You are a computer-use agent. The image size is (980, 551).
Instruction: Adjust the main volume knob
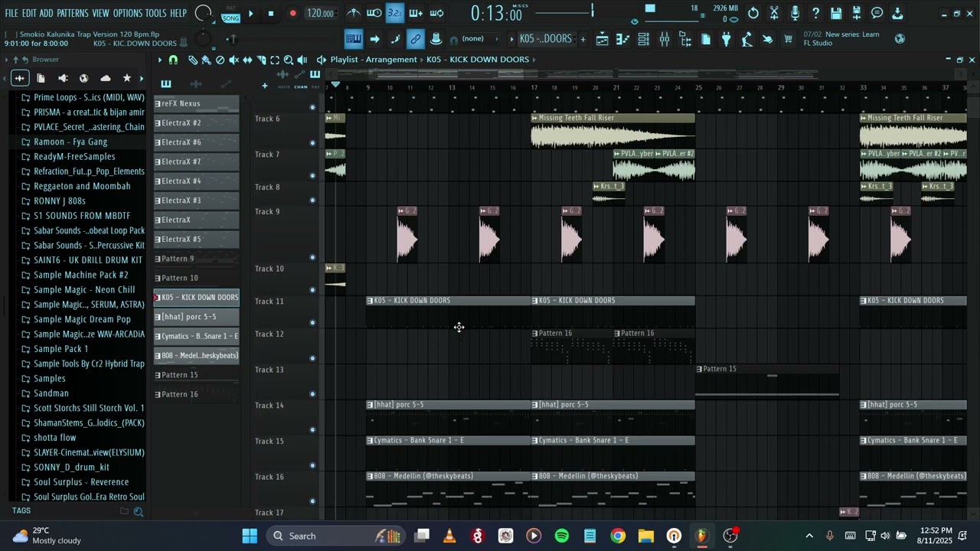tap(203, 13)
